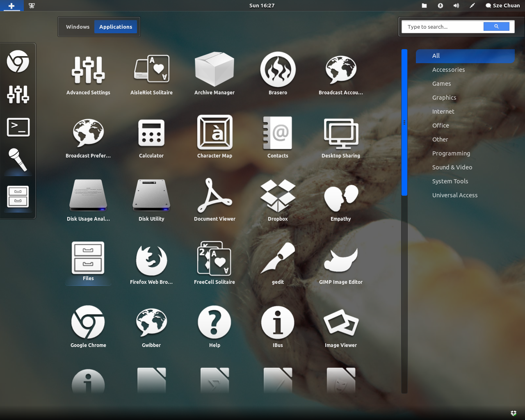
Task: Start FreeCell Solitaire
Action: pos(215,264)
